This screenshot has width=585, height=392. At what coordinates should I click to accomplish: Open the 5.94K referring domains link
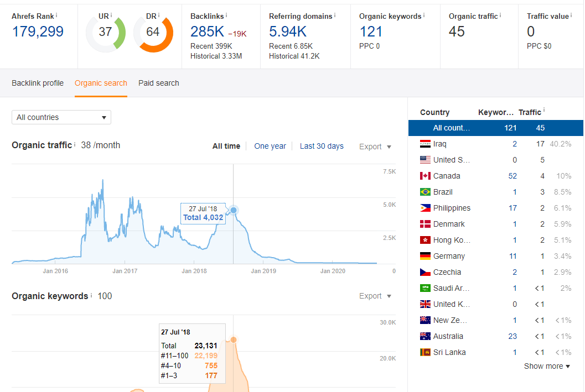pyautogui.click(x=288, y=32)
